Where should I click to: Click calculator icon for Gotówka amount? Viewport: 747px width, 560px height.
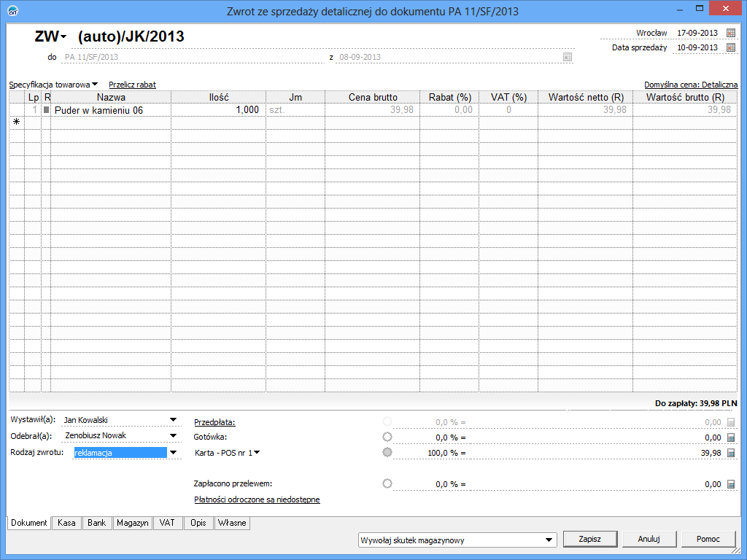(x=731, y=437)
